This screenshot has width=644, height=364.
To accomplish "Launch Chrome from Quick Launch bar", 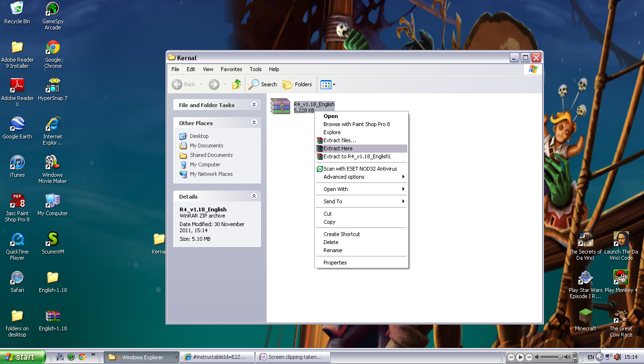I will pos(82,357).
